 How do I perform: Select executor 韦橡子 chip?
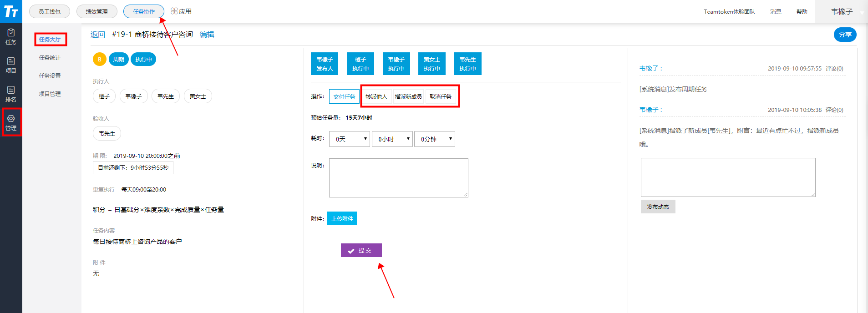coord(134,96)
